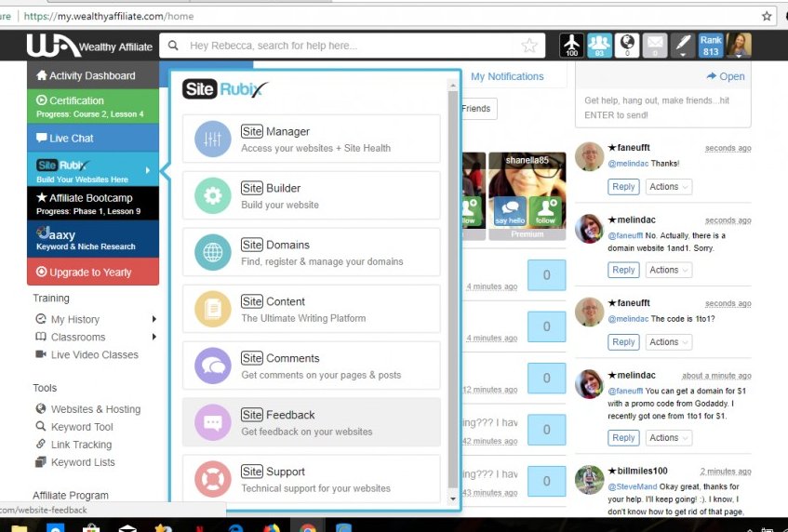The image size is (788, 532).
Task: Expand My History submenu arrow
Action: [x=154, y=319]
